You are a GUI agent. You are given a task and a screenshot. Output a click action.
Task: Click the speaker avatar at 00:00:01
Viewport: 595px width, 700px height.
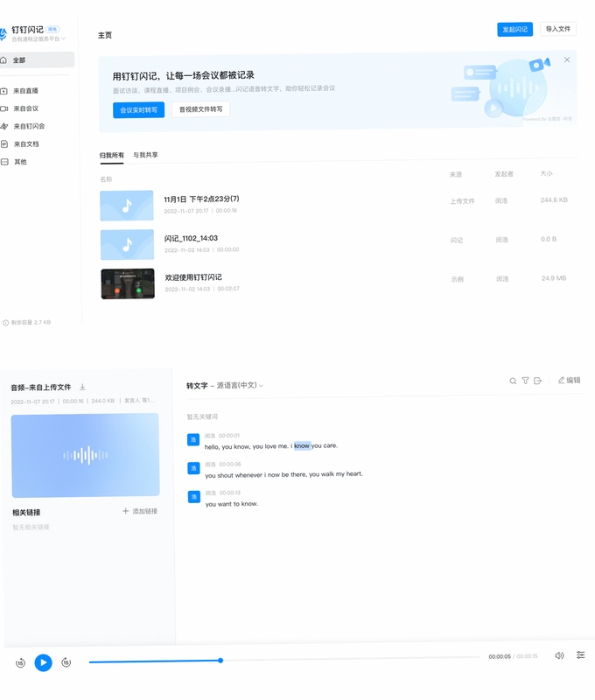pos(193,440)
